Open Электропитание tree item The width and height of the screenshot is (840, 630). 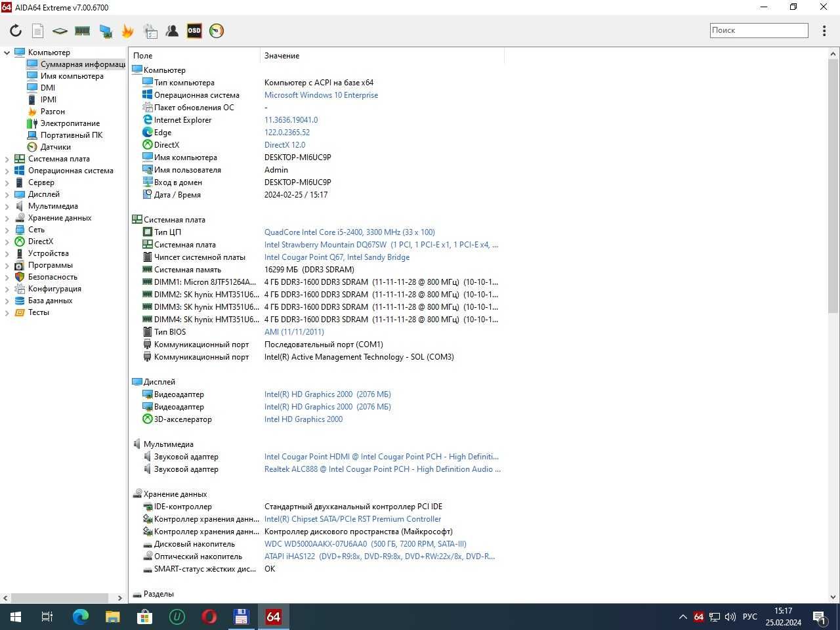pyautogui.click(x=70, y=123)
